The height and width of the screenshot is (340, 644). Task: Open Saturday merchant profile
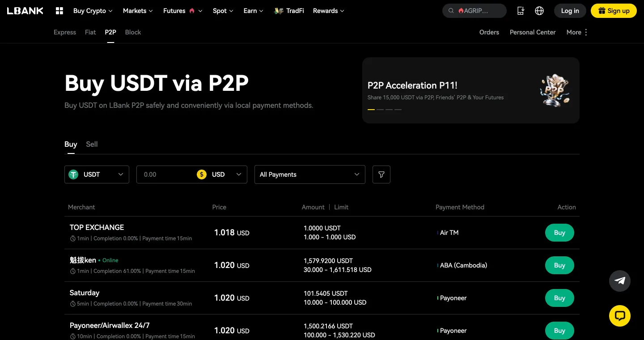tap(85, 293)
